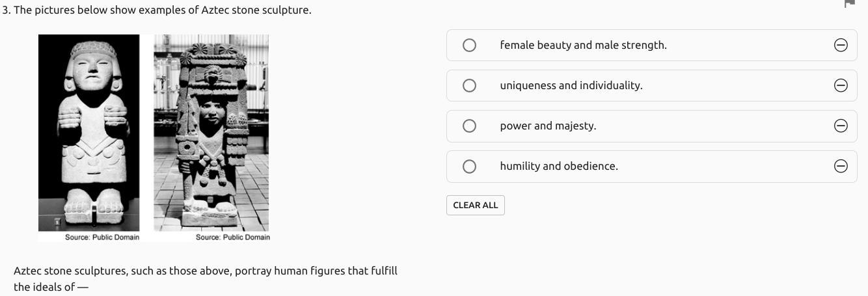Click the "power and majesty." answer text
868x296 pixels.
click(x=548, y=126)
